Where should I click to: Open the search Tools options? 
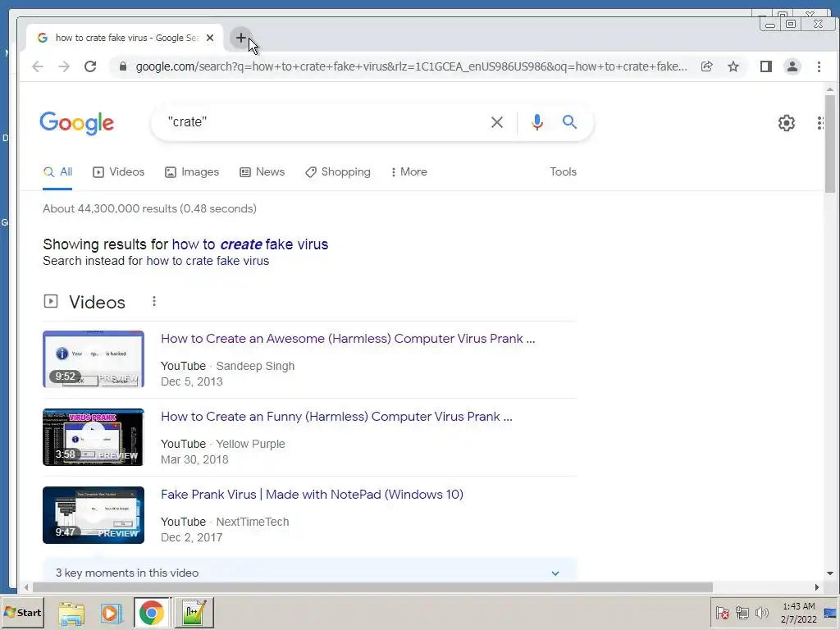pos(563,172)
